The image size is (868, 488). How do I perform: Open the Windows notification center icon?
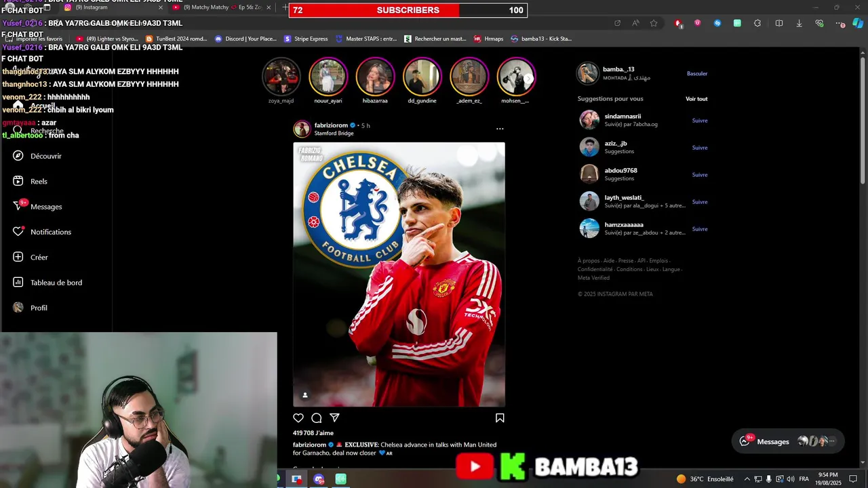tap(853, 479)
